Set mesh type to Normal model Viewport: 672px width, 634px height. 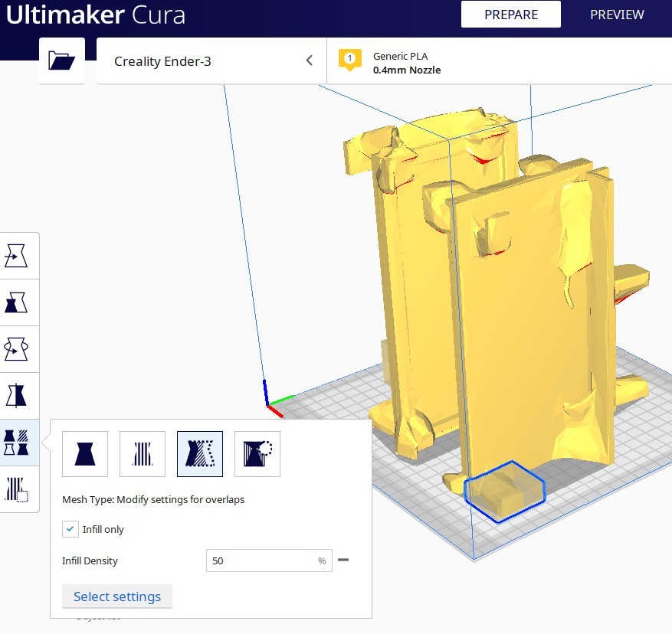click(85, 454)
